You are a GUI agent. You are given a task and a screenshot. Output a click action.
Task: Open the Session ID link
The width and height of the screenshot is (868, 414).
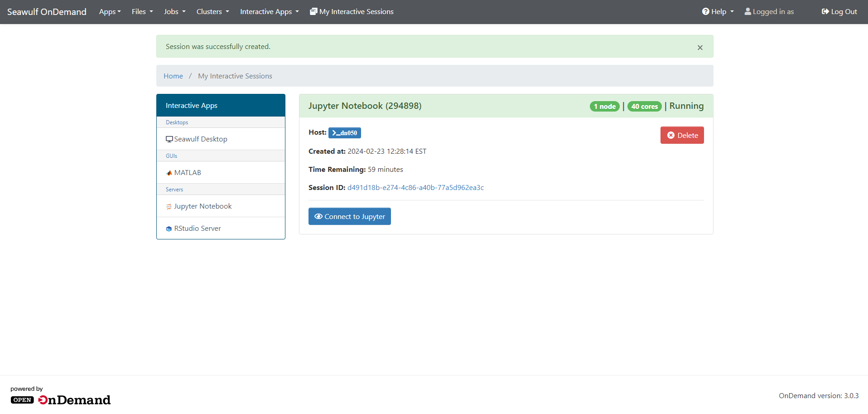pyautogui.click(x=415, y=188)
